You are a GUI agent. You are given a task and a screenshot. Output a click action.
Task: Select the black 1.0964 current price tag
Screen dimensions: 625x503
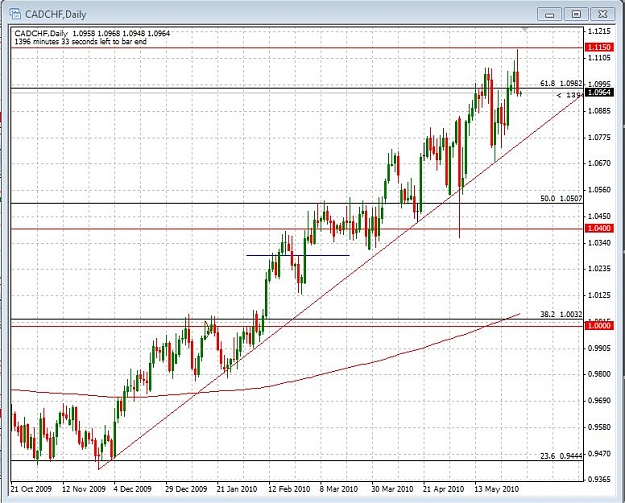coord(599,92)
